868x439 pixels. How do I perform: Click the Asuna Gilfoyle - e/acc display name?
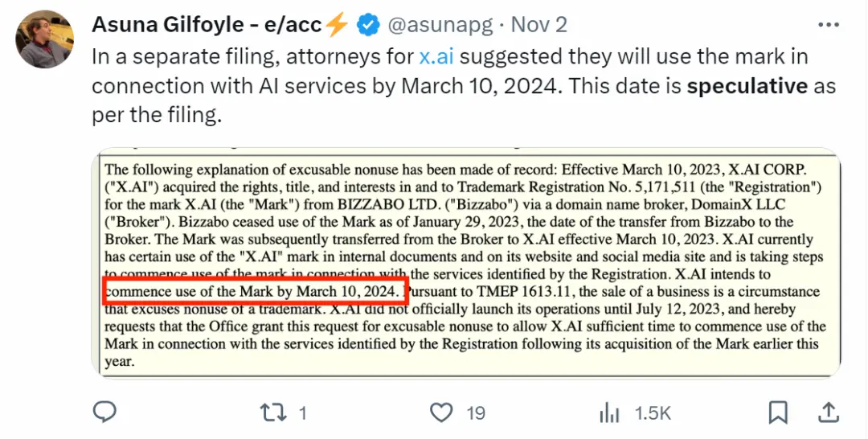click(207, 26)
